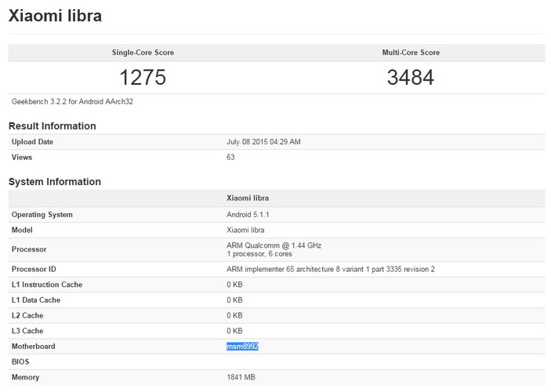Click 'Geekbench 3.2.2 for Android AArch32' text
The width and height of the screenshot is (551, 392).
coord(72,102)
